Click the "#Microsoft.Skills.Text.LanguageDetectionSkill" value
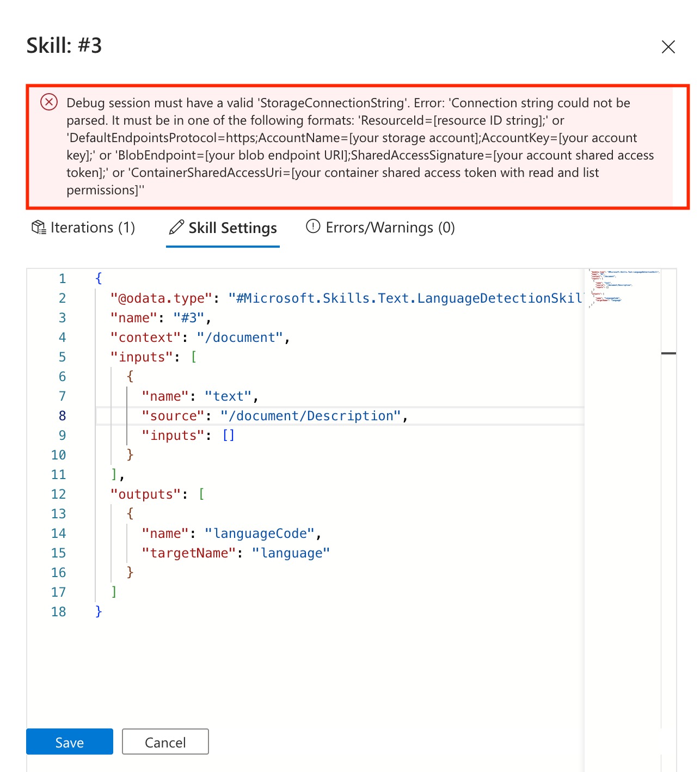This screenshot has height=772, width=700. click(x=406, y=298)
